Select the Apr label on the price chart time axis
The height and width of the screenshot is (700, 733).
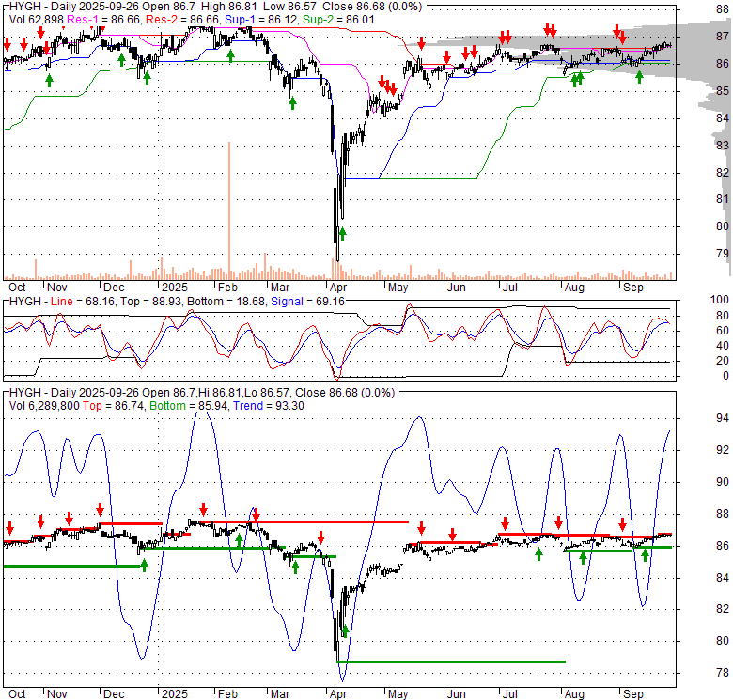coord(338,288)
